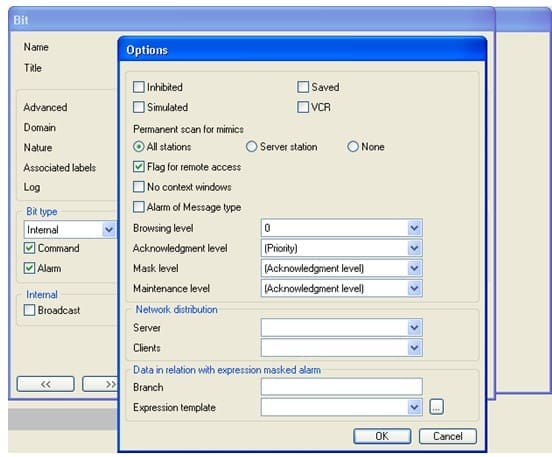Cancel the Options dialog

coord(447,436)
